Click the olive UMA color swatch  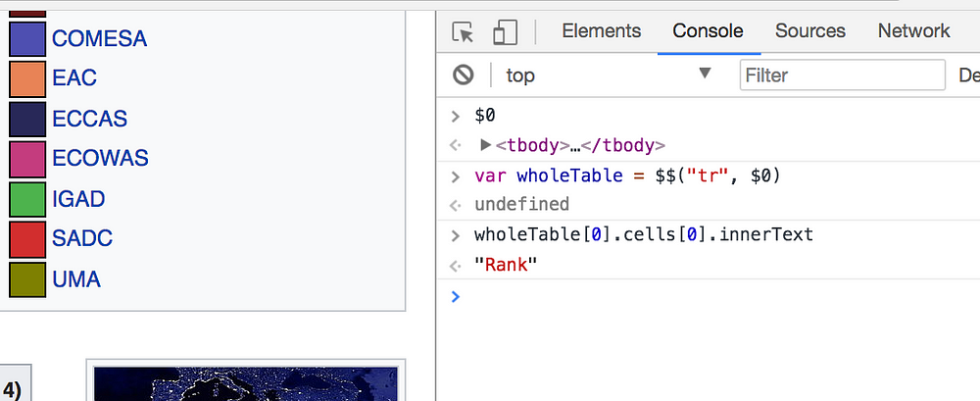click(27, 279)
